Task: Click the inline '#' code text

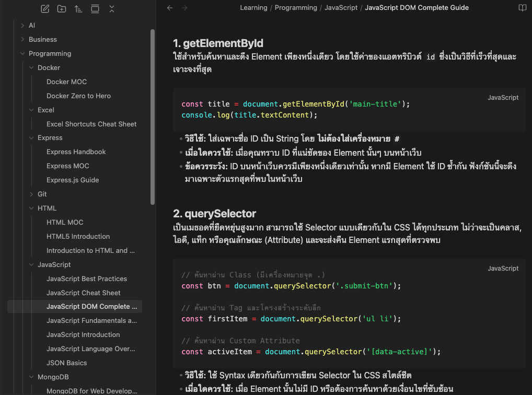Action: (x=397, y=139)
